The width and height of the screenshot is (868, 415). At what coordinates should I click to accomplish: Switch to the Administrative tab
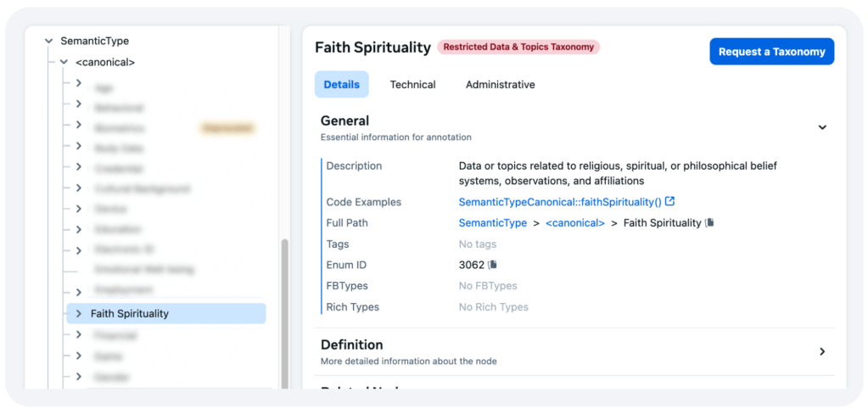pos(500,85)
